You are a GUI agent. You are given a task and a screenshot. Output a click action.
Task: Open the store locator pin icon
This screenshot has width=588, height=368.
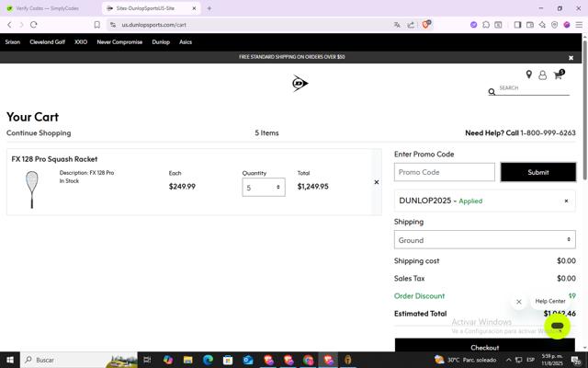pyautogui.click(x=529, y=75)
